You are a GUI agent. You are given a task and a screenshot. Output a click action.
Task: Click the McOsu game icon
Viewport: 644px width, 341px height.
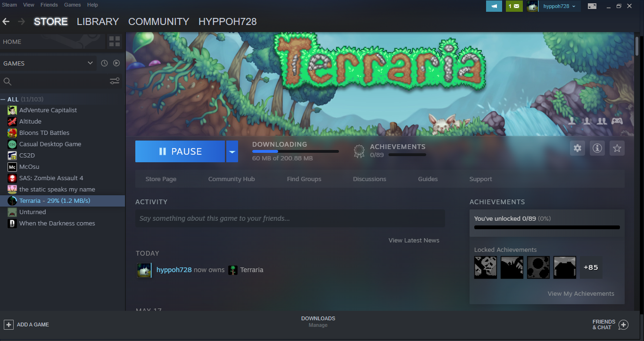(12, 167)
